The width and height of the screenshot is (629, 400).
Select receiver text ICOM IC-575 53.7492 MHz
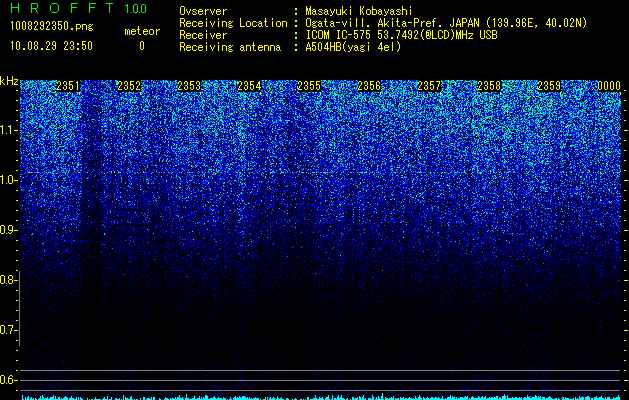[x=401, y=35]
